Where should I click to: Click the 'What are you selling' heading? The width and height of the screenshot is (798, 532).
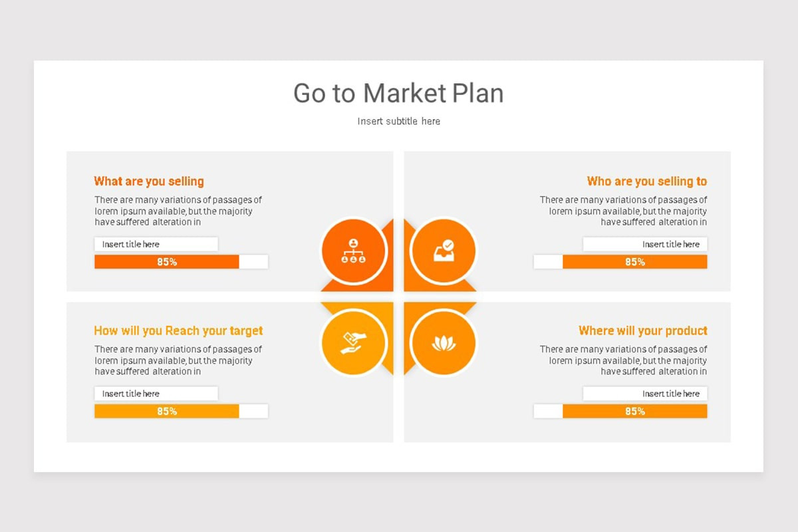pos(149,181)
